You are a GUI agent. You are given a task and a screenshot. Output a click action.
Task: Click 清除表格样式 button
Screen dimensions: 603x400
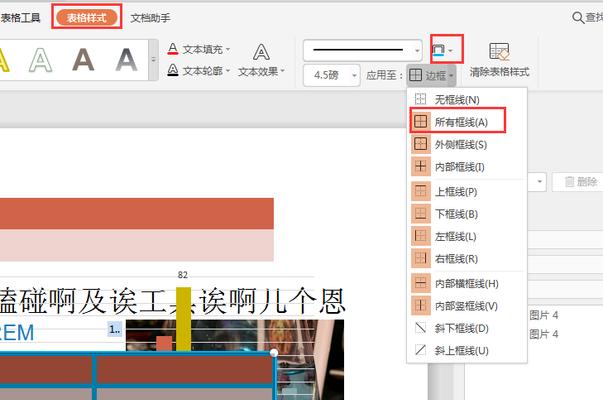tap(499, 60)
